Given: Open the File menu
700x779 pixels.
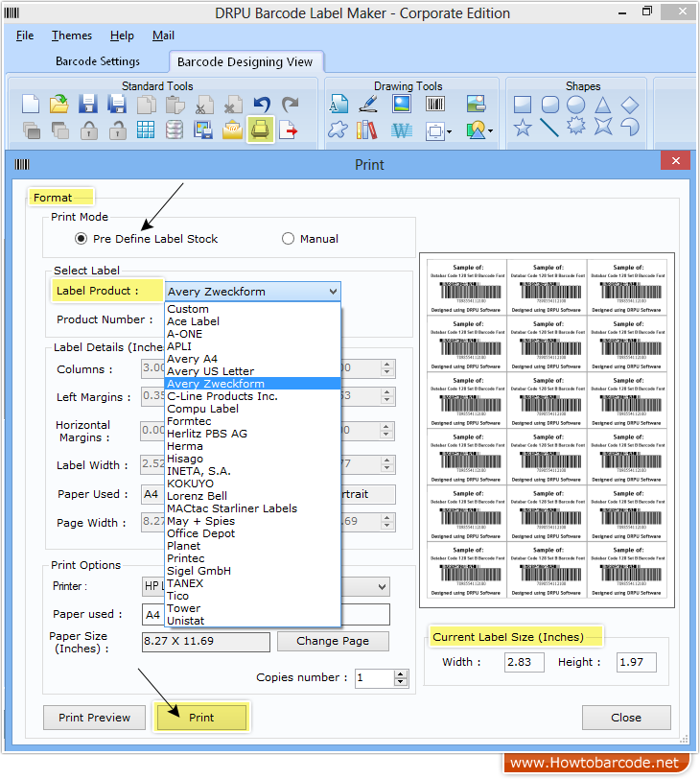Looking at the screenshot, I should (25, 35).
